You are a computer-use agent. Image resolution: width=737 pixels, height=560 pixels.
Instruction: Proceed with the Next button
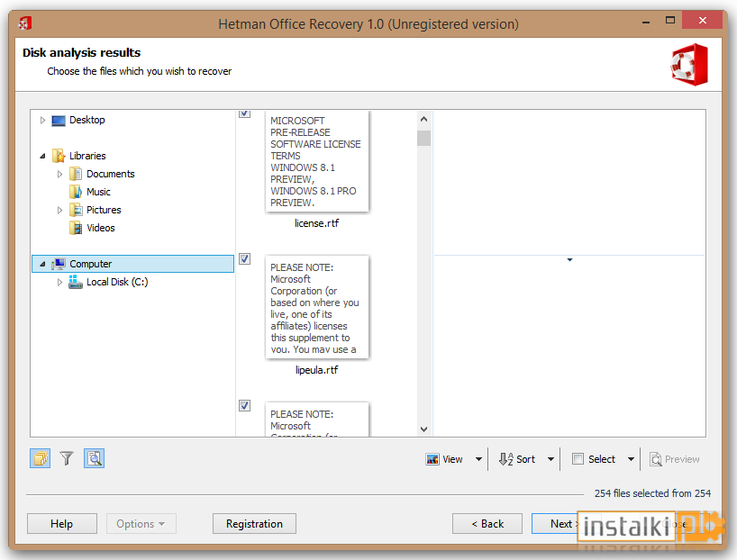tap(561, 523)
